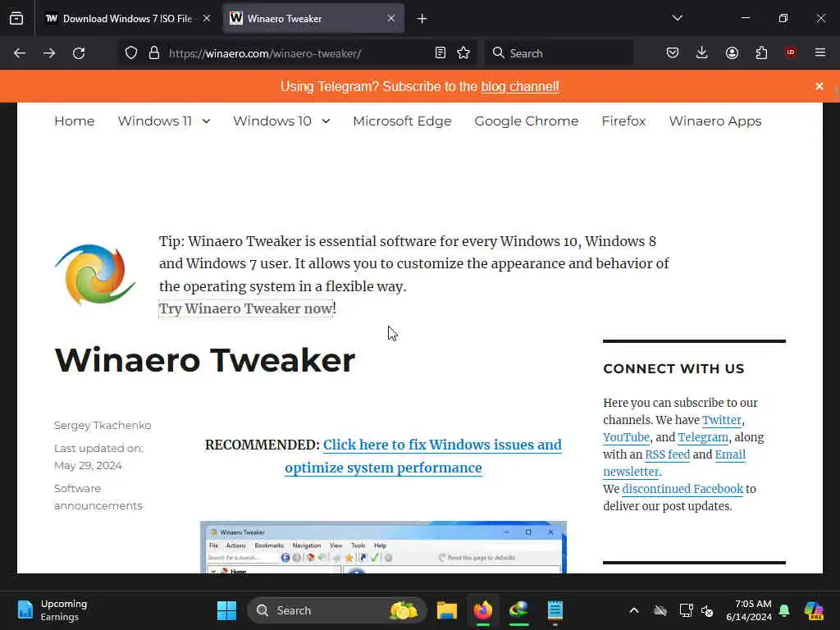Open the taskbar clock and date
This screenshot has height=630, width=840.
click(748, 610)
